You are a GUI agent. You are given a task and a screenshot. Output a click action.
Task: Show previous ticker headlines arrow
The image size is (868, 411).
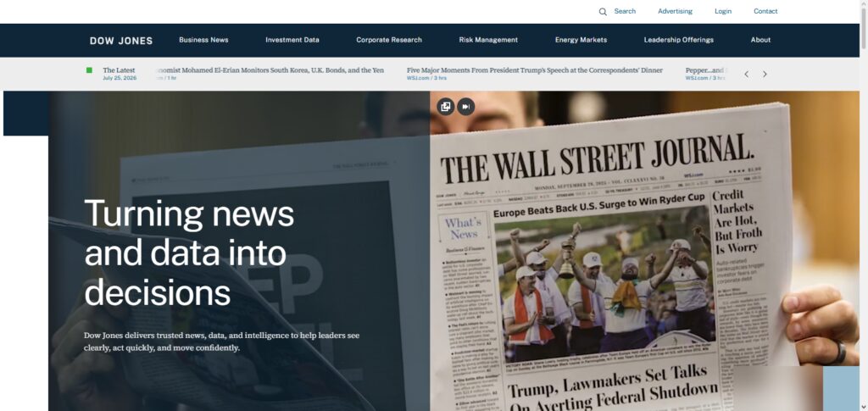[x=746, y=74]
